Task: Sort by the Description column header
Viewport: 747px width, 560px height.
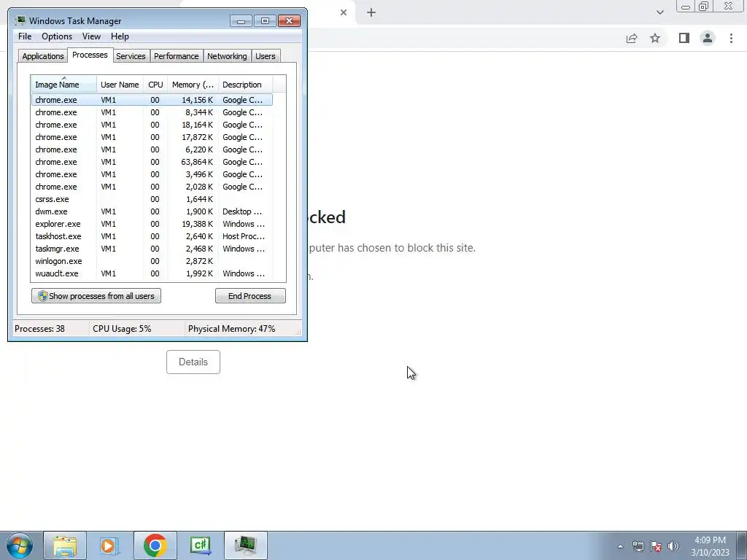Action: (x=245, y=85)
